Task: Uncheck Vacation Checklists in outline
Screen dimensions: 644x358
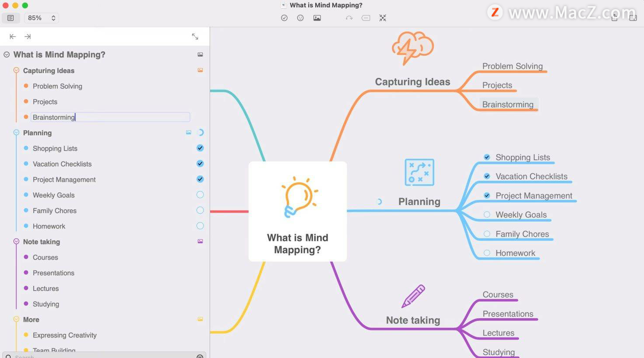Action: pyautogui.click(x=200, y=163)
